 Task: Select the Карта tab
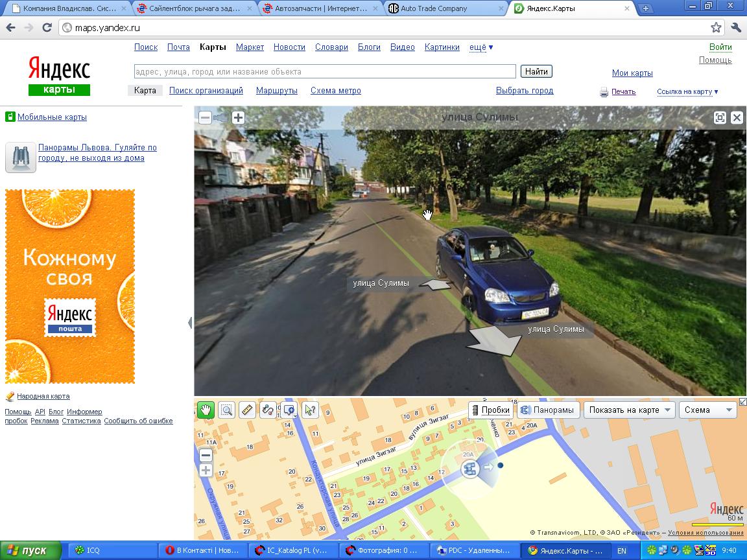click(x=145, y=91)
